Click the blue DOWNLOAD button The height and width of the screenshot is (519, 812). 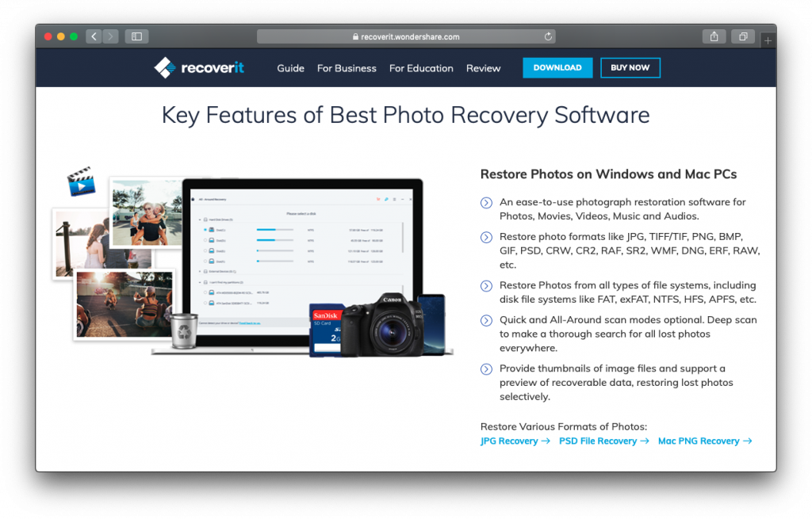tap(557, 68)
